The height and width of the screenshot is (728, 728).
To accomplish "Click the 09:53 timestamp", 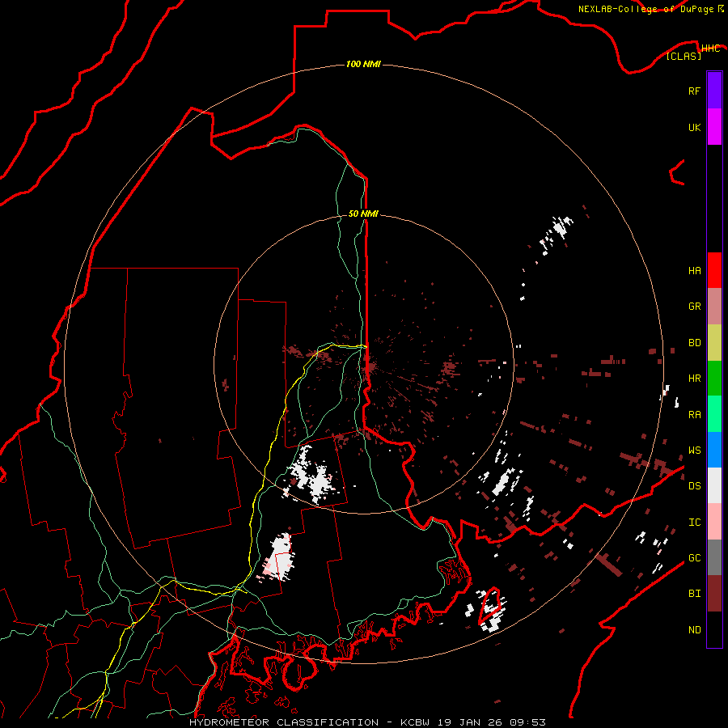I will [527, 722].
